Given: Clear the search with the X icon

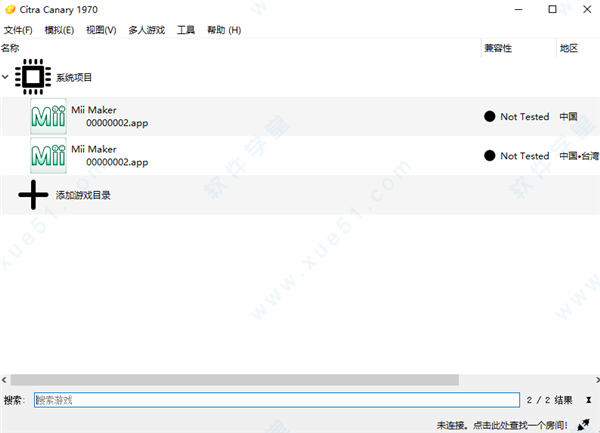Looking at the screenshot, I should pos(589,400).
